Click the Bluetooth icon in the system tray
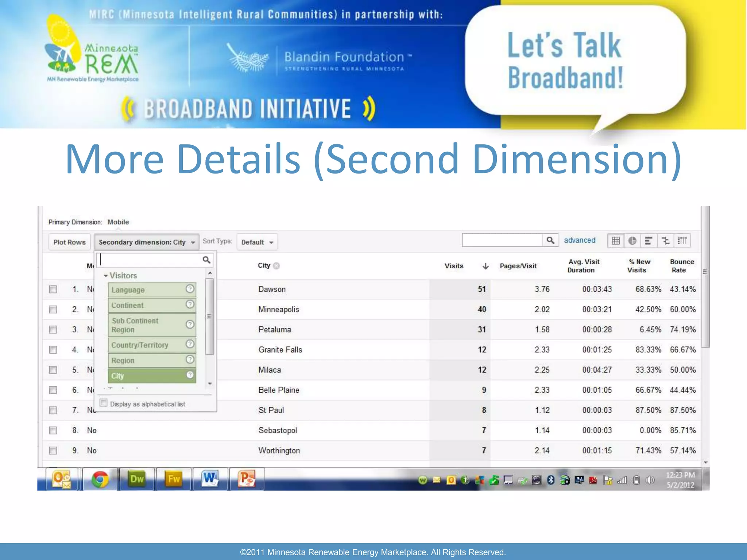Image resolution: width=747 pixels, height=560 pixels. tap(551, 480)
